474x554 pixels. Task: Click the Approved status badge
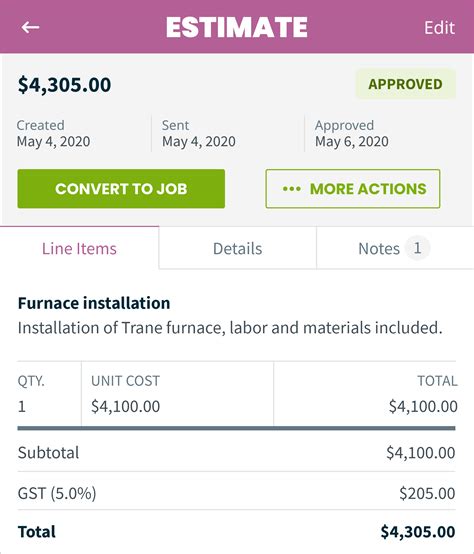pyautogui.click(x=405, y=84)
